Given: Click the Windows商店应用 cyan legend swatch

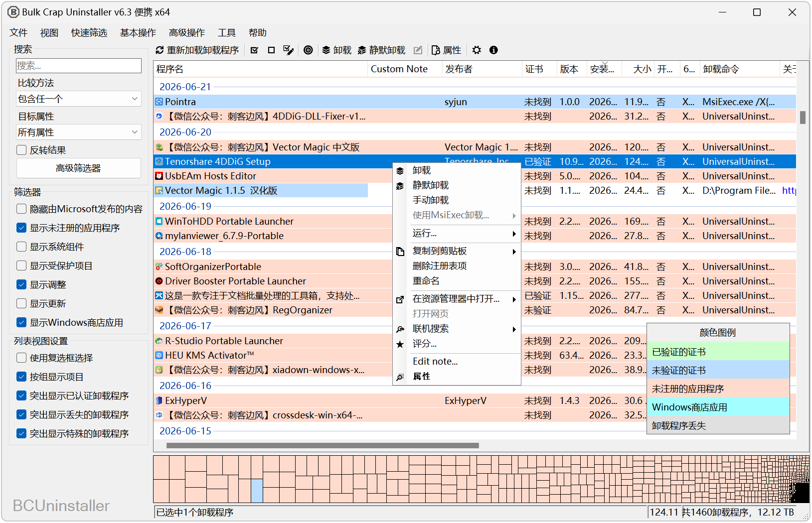Looking at the screenshot, I should (718, 407).
